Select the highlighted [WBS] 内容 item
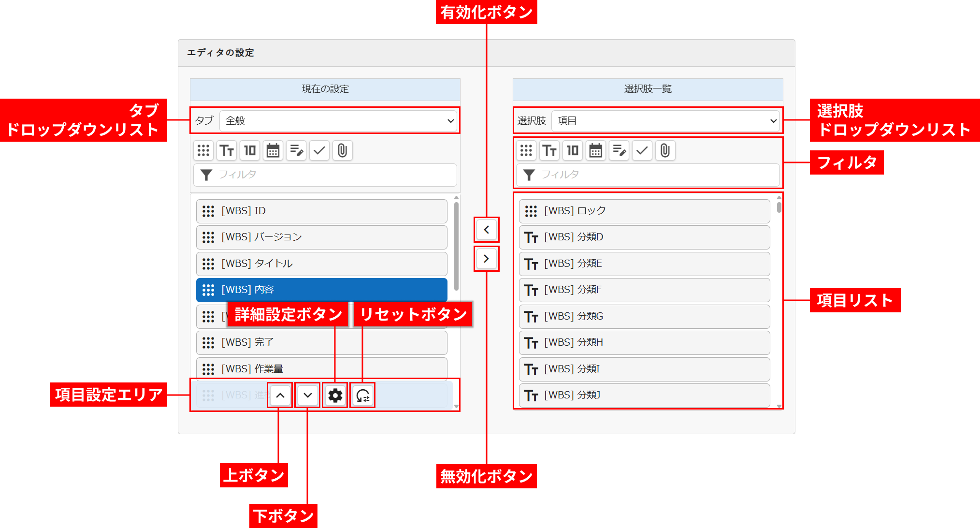The image size is (980, 528). (322, 290)
